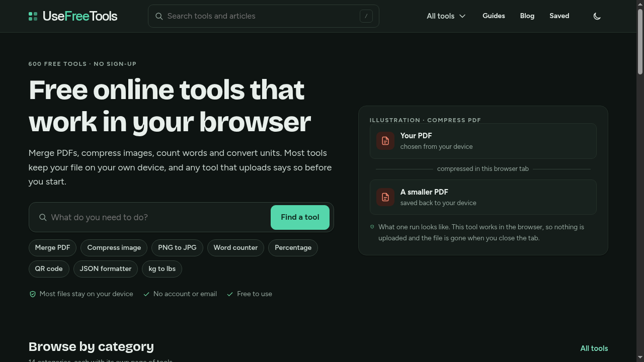Click the header search magnifier icon

point(159,16)
